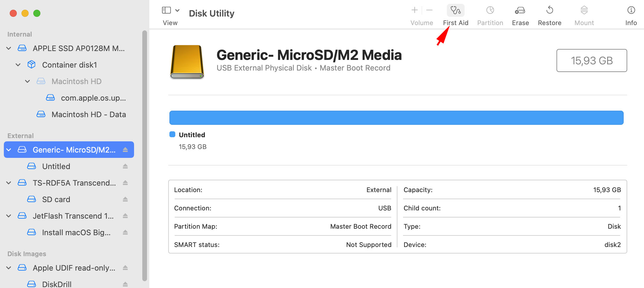Collapse the Macintosh HD entry
The width and height of the screenshot is (644, 288).
pyautogui.click(x=28, y=81)
